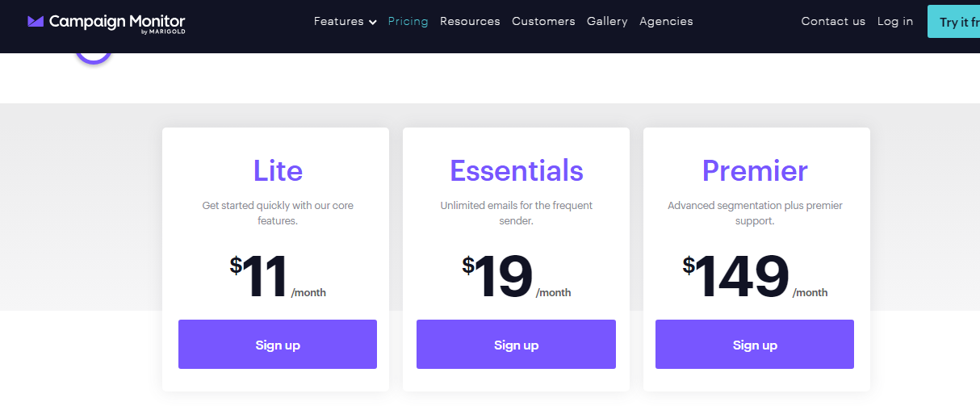
Task: Open the Customers navigation link
Action: [x=543, y=22]
